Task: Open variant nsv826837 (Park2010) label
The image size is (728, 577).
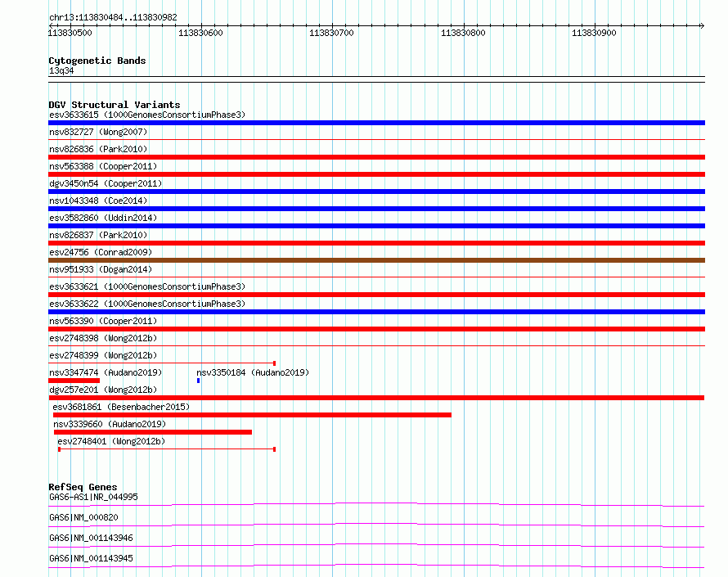Action: click(98, 235)
